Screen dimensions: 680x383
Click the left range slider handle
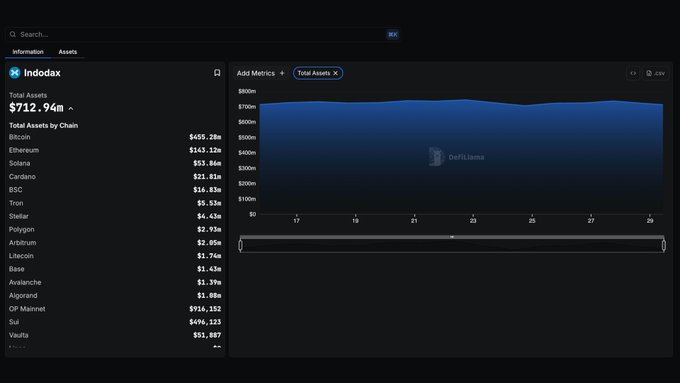click(x=241, y=246)
